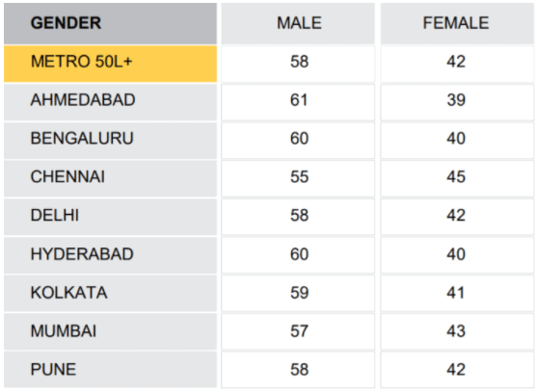Select the HYDERABAD row label
This screenshot has width=537, height=392.
(110, 256)
